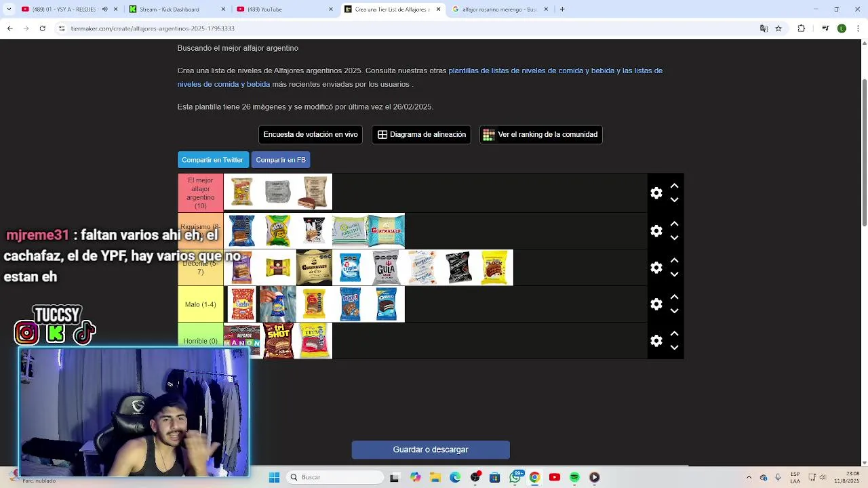The height and width of the screenshot is (488, 868).
Task: Open the Google Translate icon in address bar
Action: 764,28
